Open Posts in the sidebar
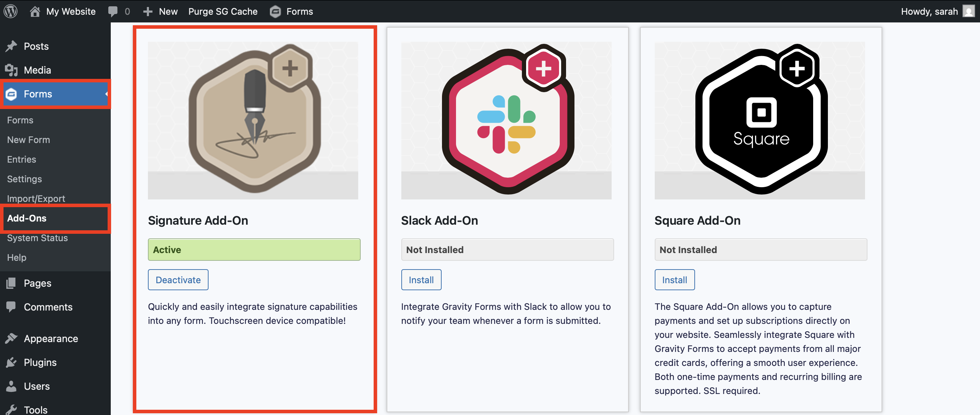The height and width of the screenshot is (415, 980). [36, 46]
